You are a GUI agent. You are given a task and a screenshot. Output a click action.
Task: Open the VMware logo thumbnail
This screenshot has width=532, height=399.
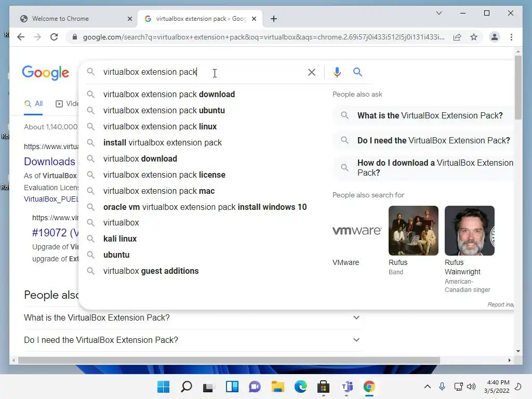pos(357,231)
